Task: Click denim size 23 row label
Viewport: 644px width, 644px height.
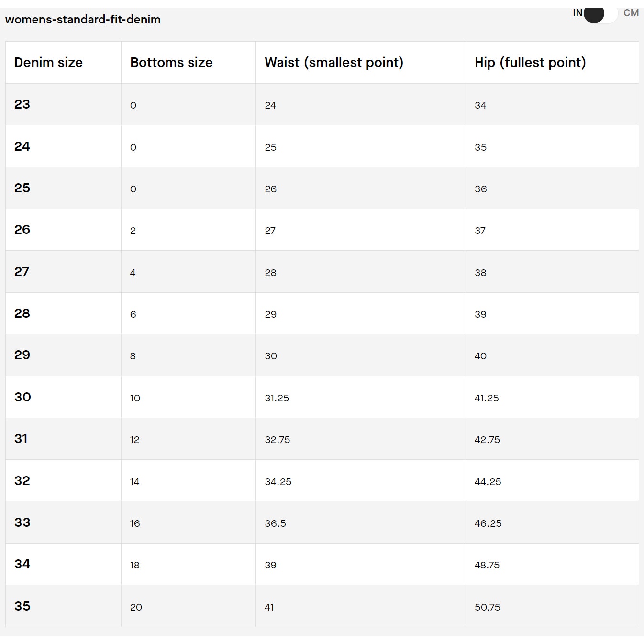Action: pyautogui.click(x=22, y=104)
